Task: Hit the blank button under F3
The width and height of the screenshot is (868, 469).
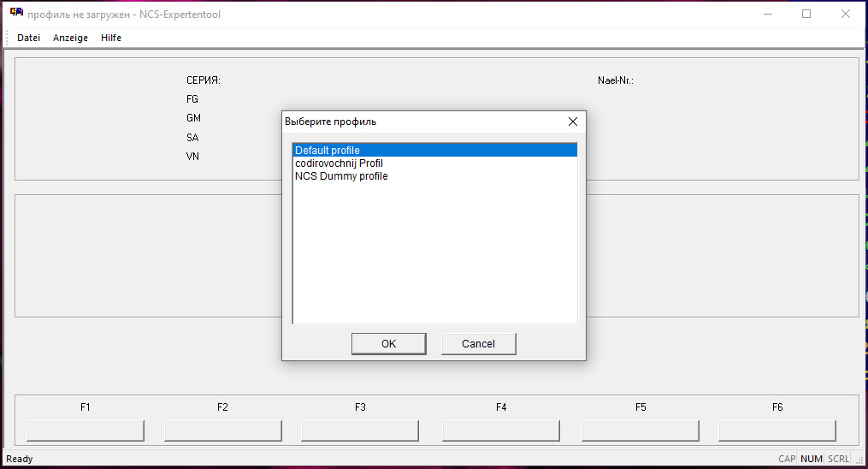Action: click(x=360, y=430)
